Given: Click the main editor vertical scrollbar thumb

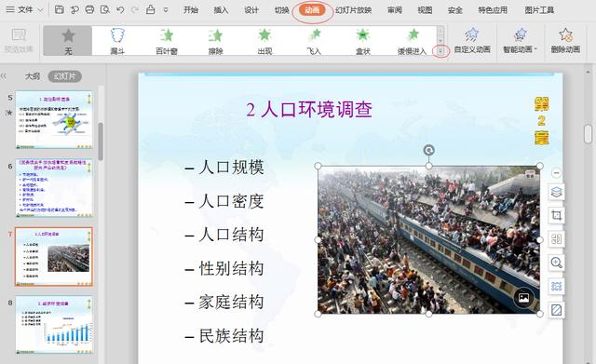Looking at the screenshot, I should tap(588, 133).
